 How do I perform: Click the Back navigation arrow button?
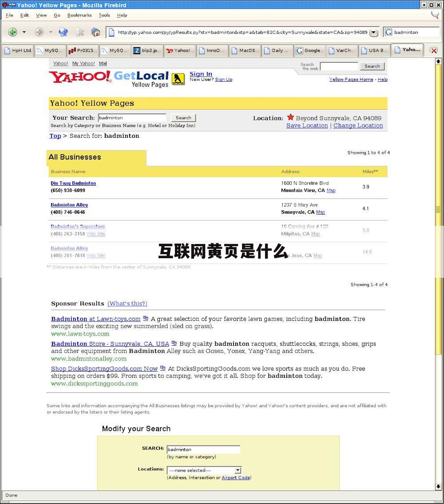point(12,32)
